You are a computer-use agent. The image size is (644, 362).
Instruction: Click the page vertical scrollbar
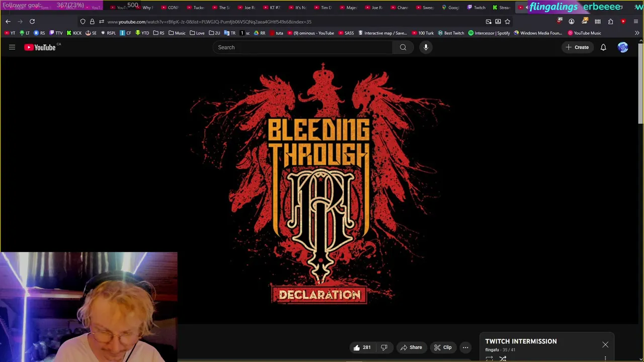tap(640, 83)
